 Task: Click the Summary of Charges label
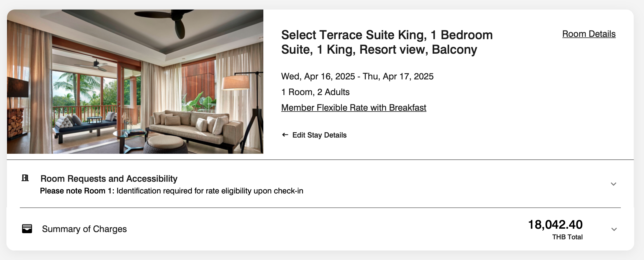pyautogui.click(x=84, y=229)
